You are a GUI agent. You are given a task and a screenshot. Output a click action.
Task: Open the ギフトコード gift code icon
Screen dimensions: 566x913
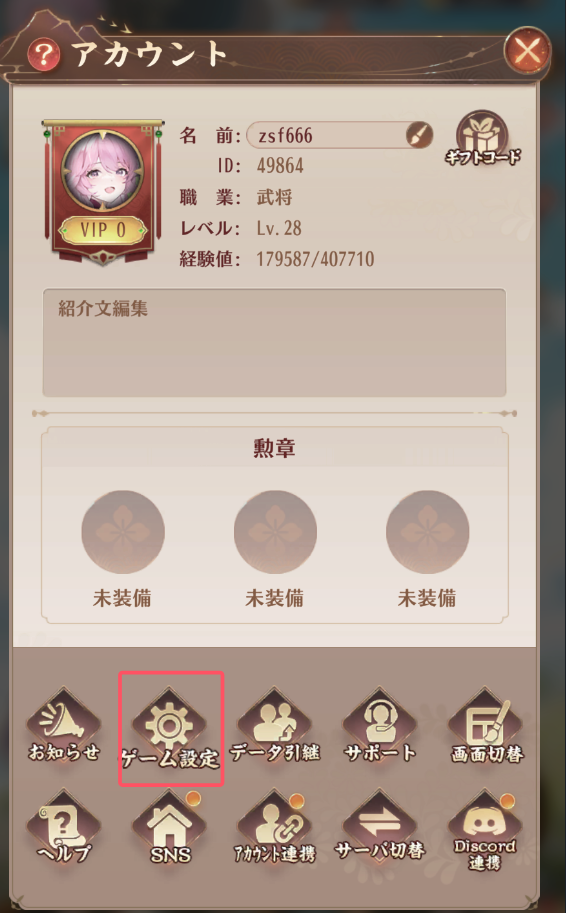click(482, 139)
